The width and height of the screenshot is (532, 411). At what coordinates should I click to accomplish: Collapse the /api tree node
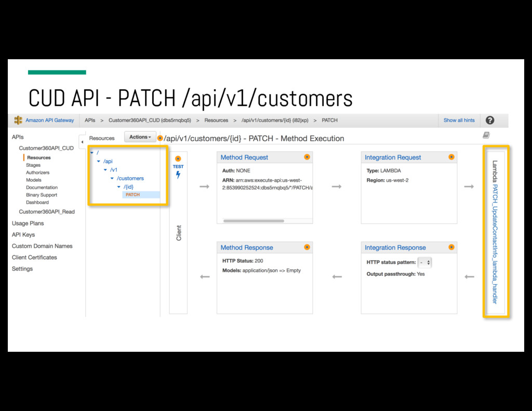pos(99,161)
